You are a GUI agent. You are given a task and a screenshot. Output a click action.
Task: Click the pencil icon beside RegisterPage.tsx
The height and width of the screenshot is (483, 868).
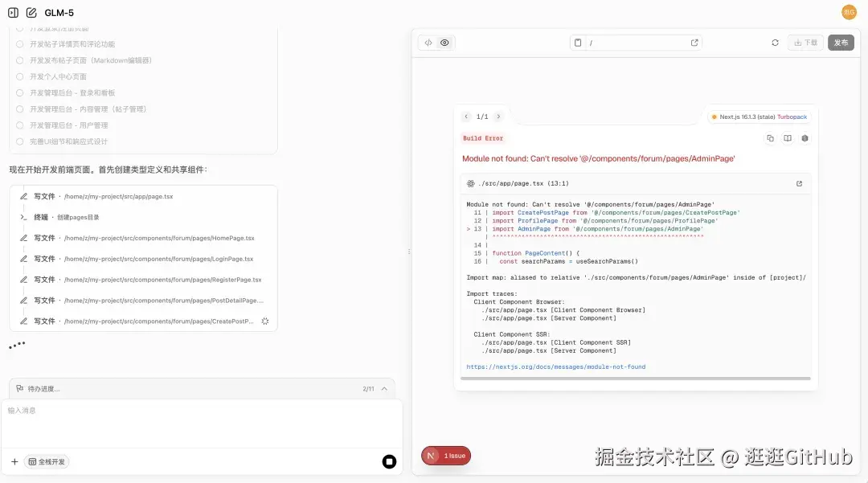(24, 280)
